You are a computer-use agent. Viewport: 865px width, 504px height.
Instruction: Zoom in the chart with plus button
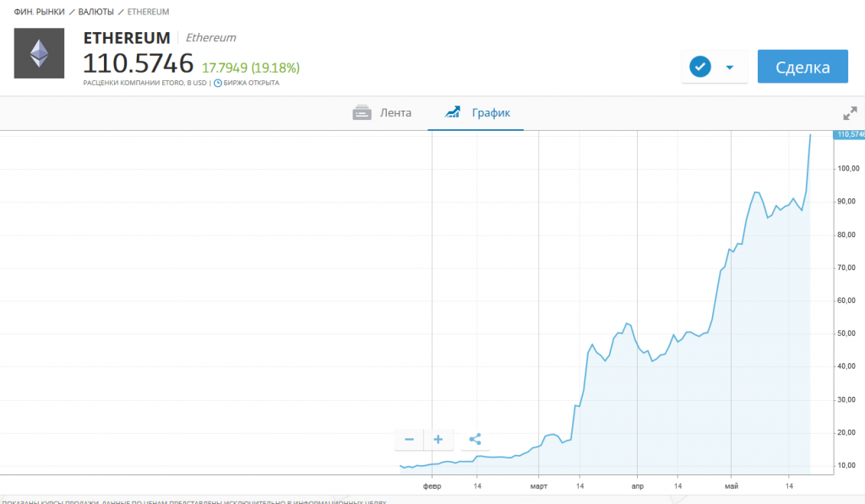[x=438, y=439]
